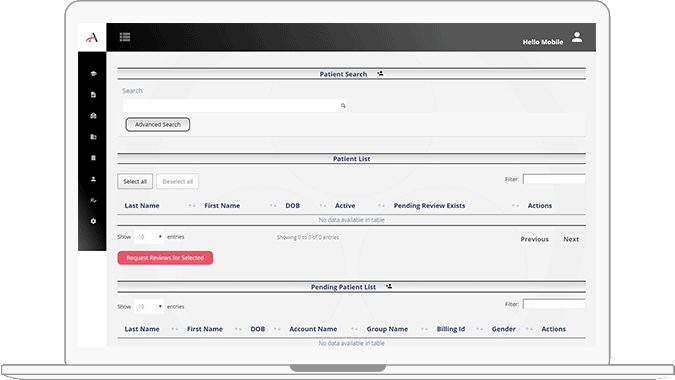Open Pending Patient List entries dropdown

click(x=149, y=306)
